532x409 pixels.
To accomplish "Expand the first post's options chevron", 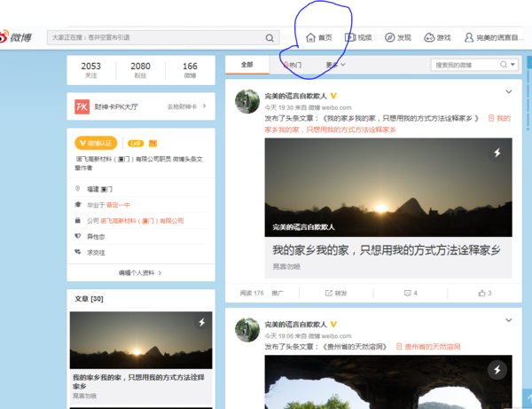I will pos(508,91).
